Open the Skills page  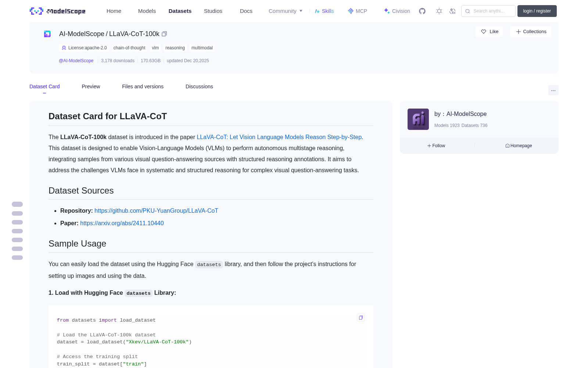click(x=324, y=11)
